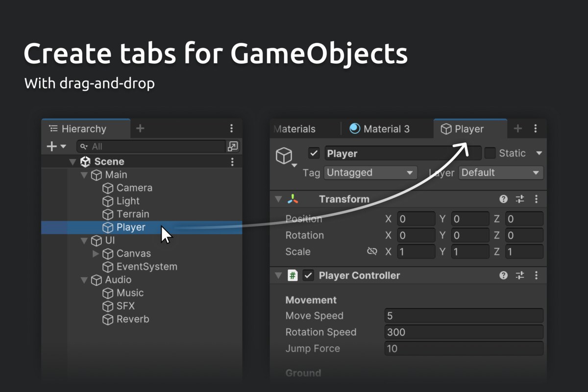588x392 pixels.
Task: Open the Tag dropdown showing Untagged
Action: click(x=370, y=172)
